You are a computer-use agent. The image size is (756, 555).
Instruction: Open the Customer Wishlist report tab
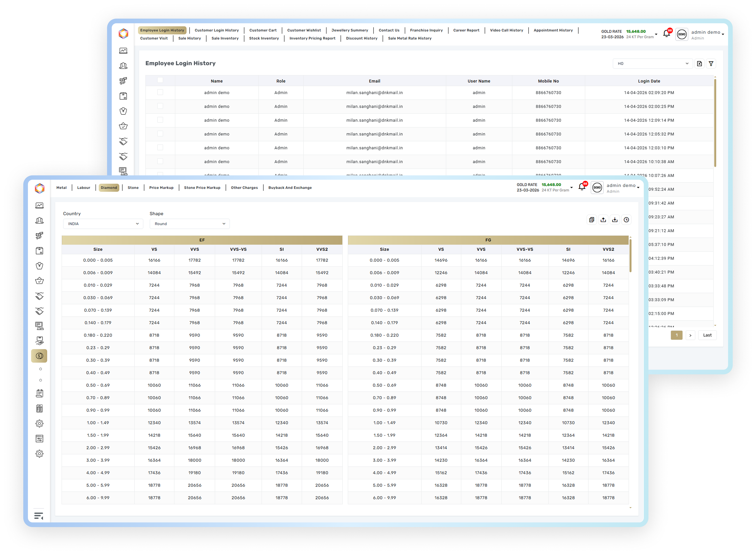pyautogui.click(x=304, y=30)
